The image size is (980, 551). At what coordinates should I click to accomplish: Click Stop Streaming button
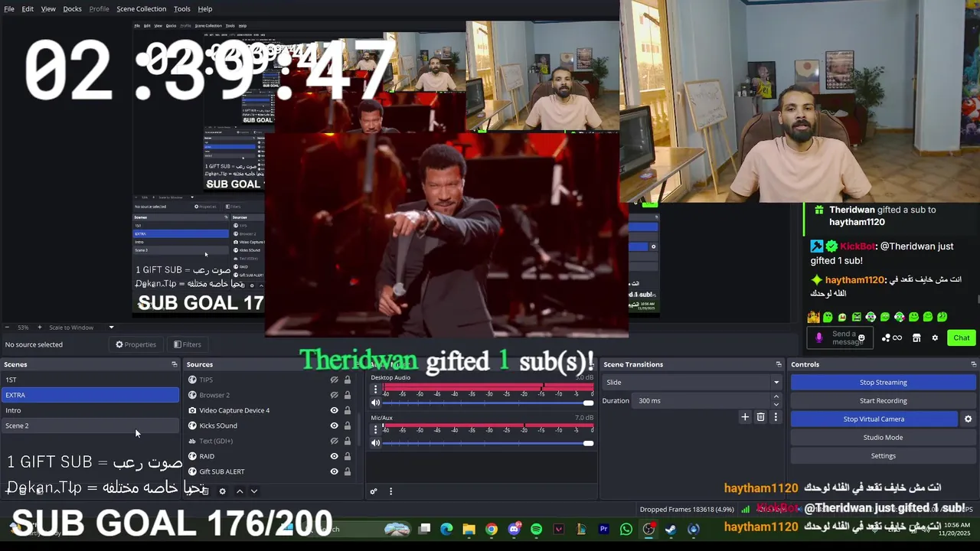tap(883, 382)
